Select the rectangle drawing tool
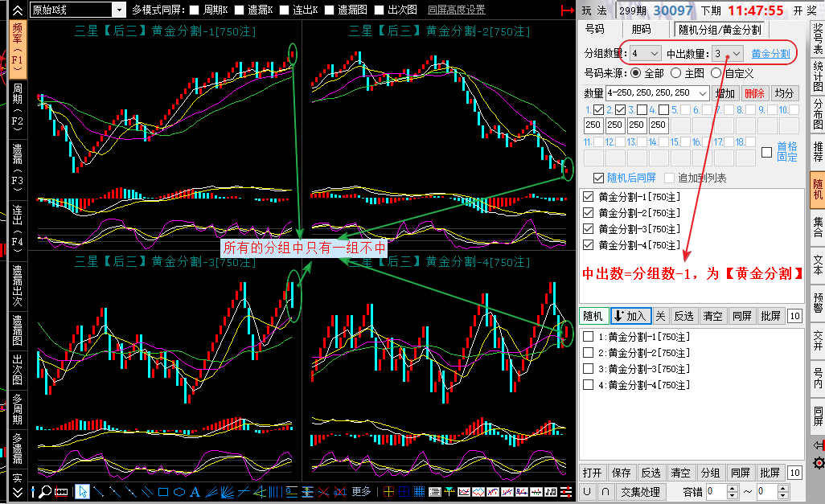825x504 pixels. point(162,492)
